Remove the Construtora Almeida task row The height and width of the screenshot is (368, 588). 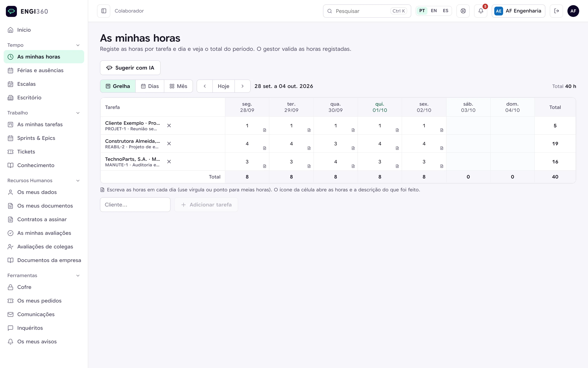169,144
